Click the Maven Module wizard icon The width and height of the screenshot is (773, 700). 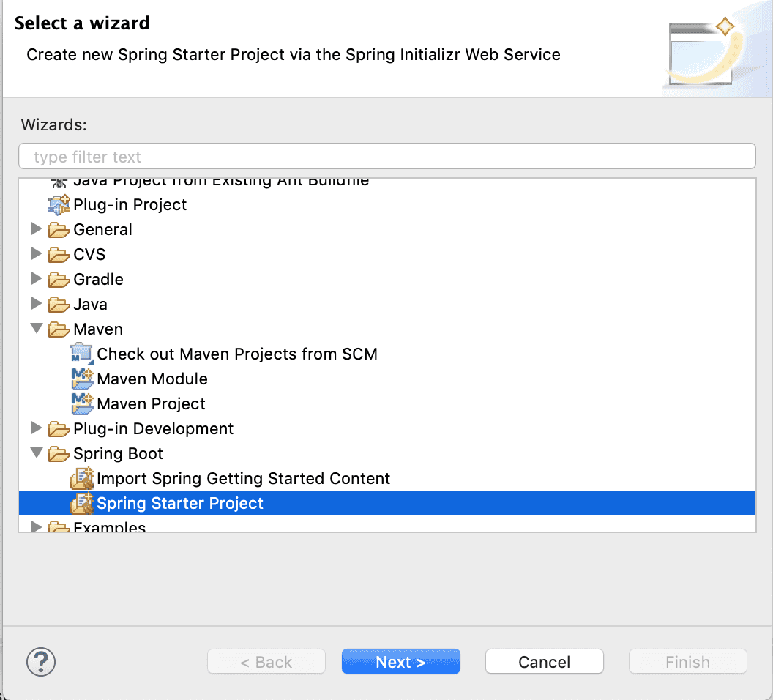click(82, 379)
